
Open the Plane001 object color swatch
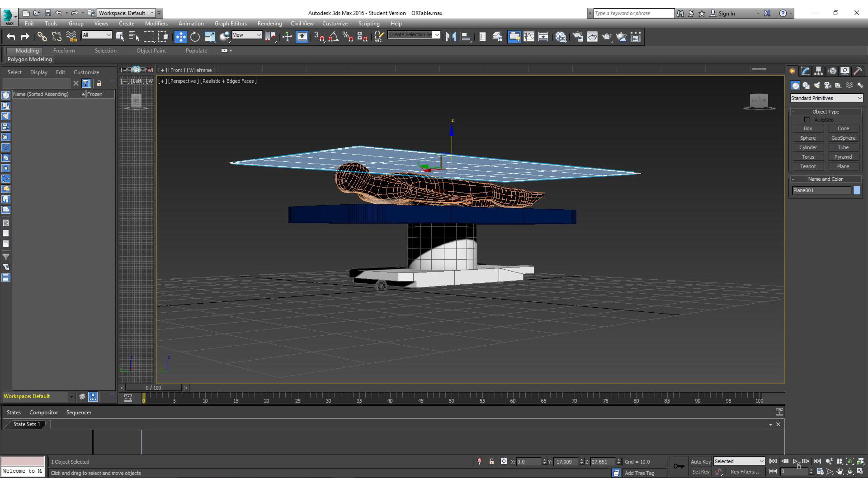point(856,190)
